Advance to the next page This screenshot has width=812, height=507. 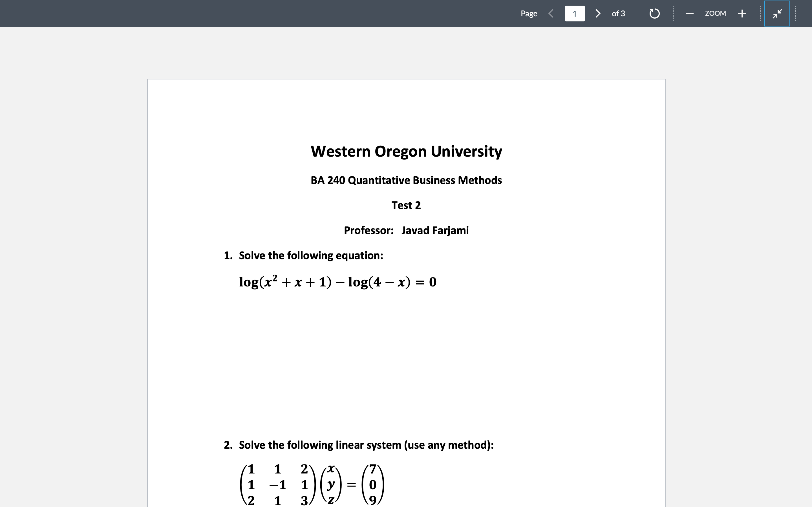598,14
